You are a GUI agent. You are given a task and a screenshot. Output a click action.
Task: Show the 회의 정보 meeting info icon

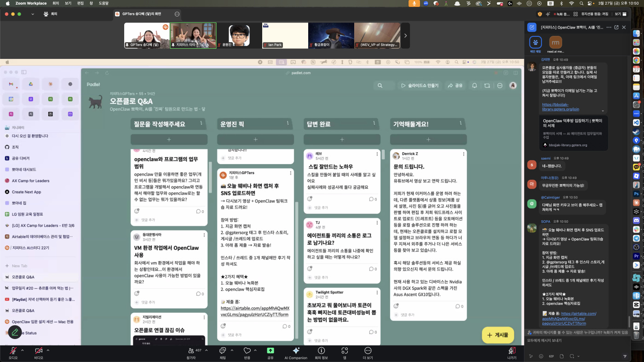[321, 351]
